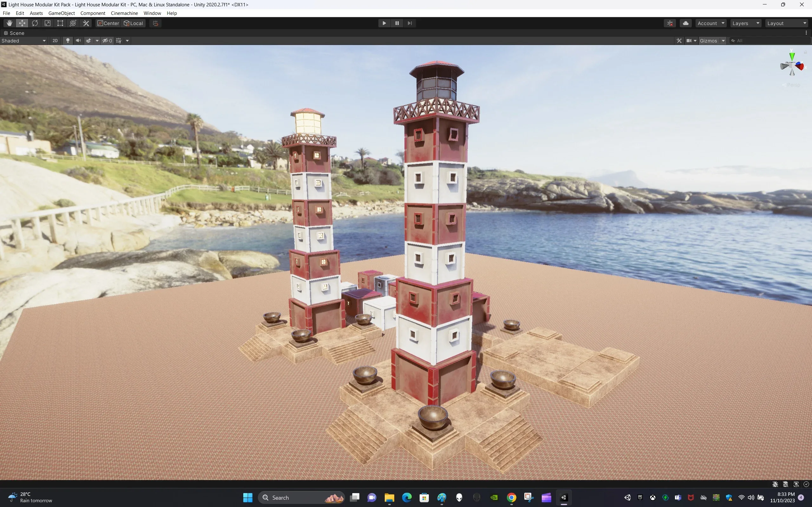Open the Cinemachine menu
Viewport: 812px width, 507px height.
[x=124, y=13]
